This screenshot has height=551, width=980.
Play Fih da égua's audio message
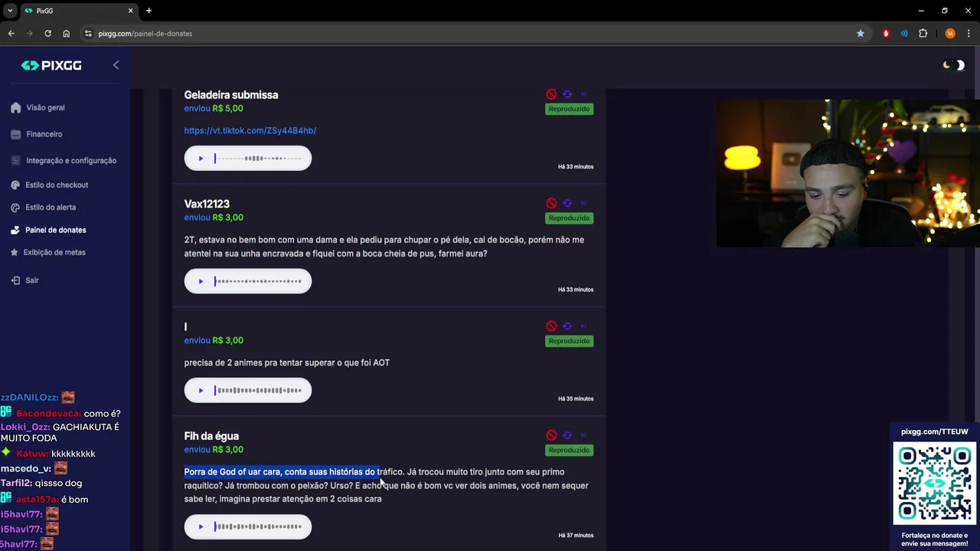click(201, 527)
